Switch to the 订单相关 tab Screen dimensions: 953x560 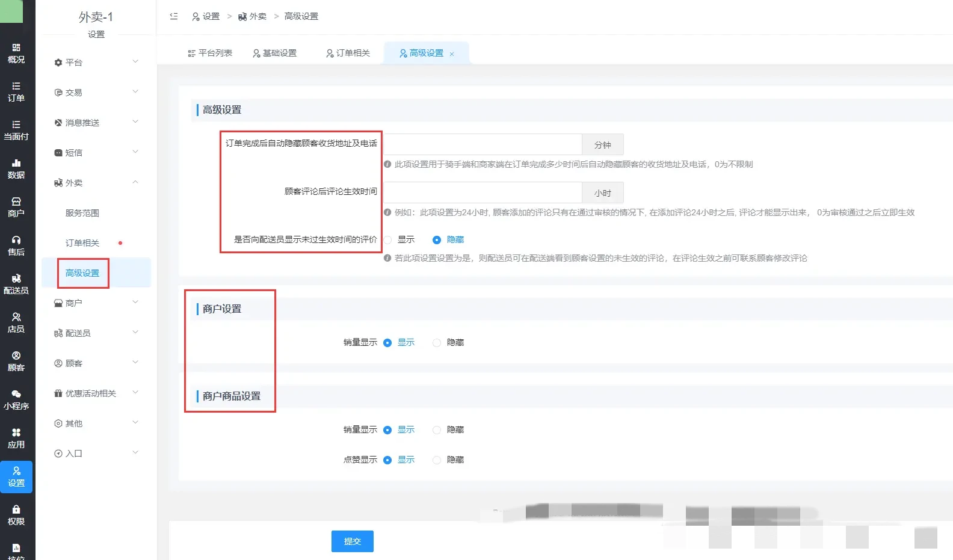click(348, 53)
